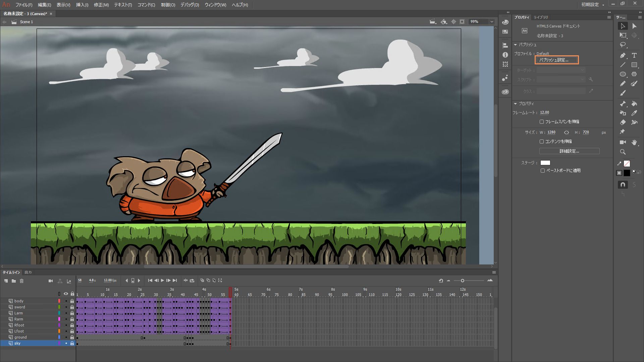Image resolution: width=644 pixels, height=362 pixels.
Task: Select the Text tool
Action: 634,55
